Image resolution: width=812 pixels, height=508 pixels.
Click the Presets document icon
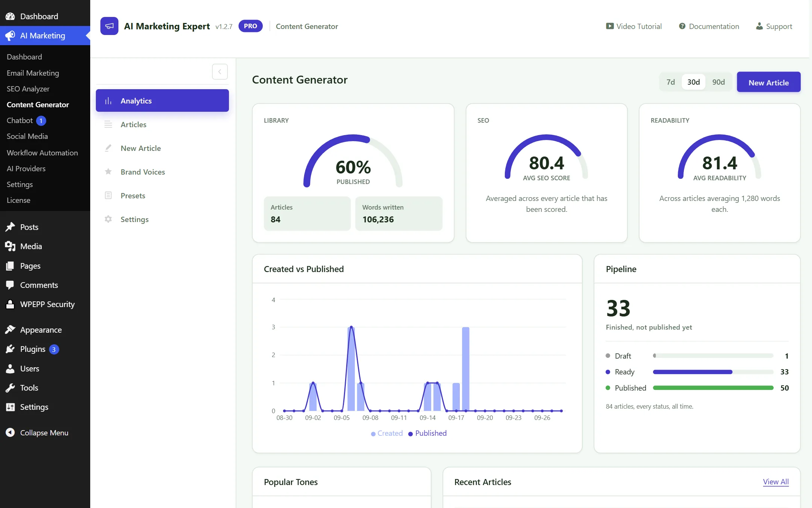coord(108,196)
